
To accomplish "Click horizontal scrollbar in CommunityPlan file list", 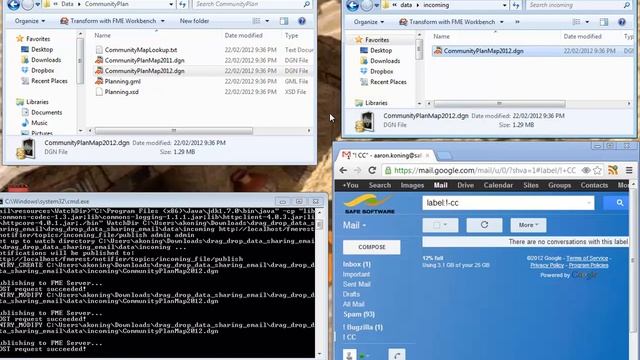I will (173, 131).
